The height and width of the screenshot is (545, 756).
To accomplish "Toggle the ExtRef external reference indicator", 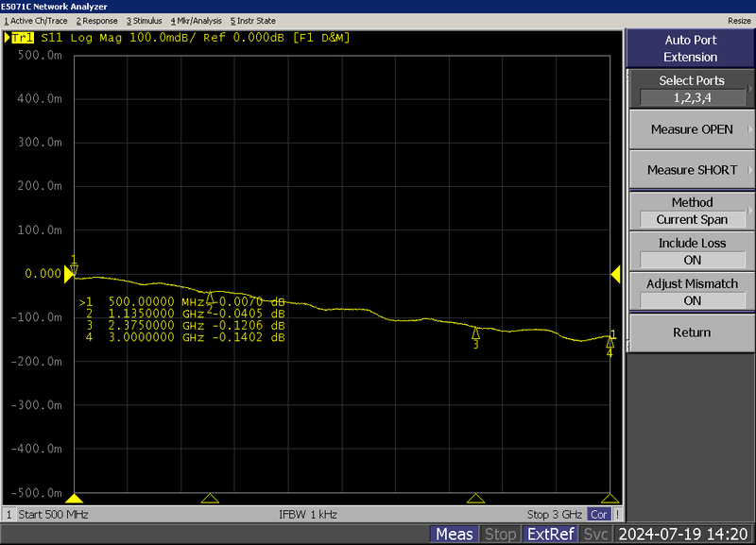I will 550,534.
